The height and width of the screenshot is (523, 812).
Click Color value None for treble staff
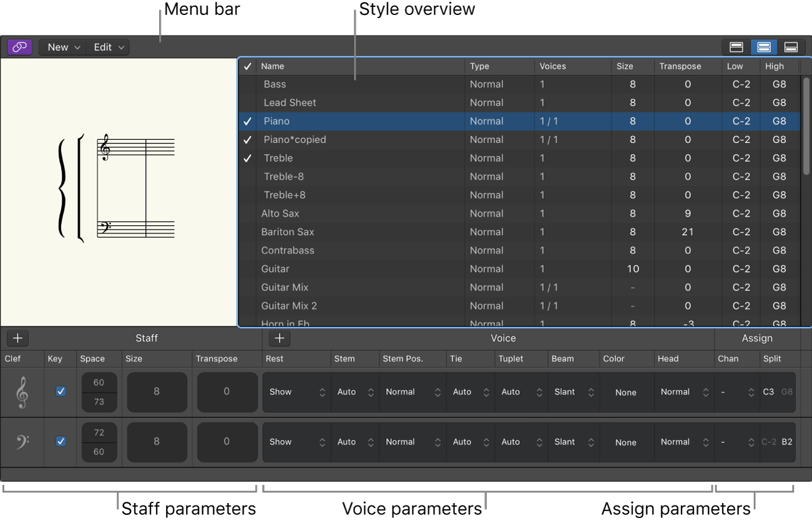pos(626,393)
